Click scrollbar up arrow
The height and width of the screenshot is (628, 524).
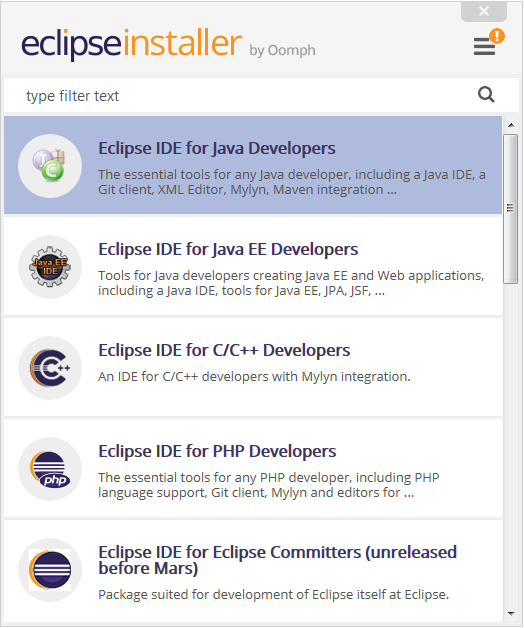pyautogui.click(x=511, y=125)
